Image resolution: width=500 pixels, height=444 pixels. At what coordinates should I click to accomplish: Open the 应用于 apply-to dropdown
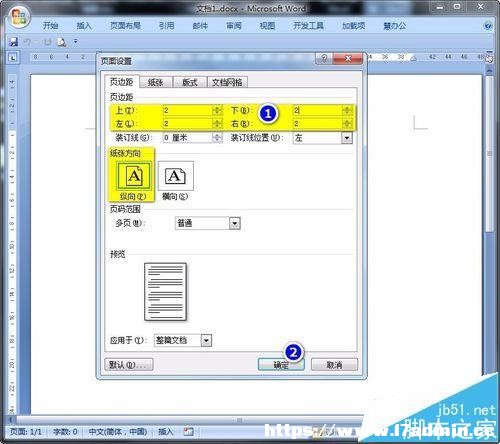pyautogui.click(x=206, y=340)
